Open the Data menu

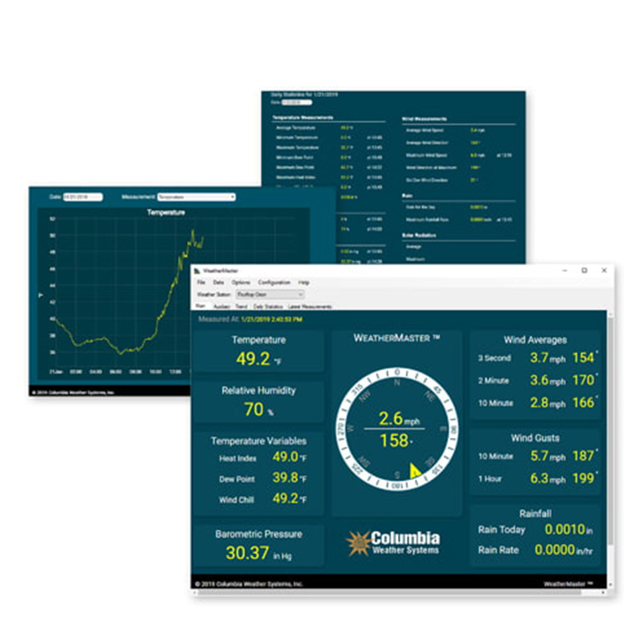coord(219,283)
